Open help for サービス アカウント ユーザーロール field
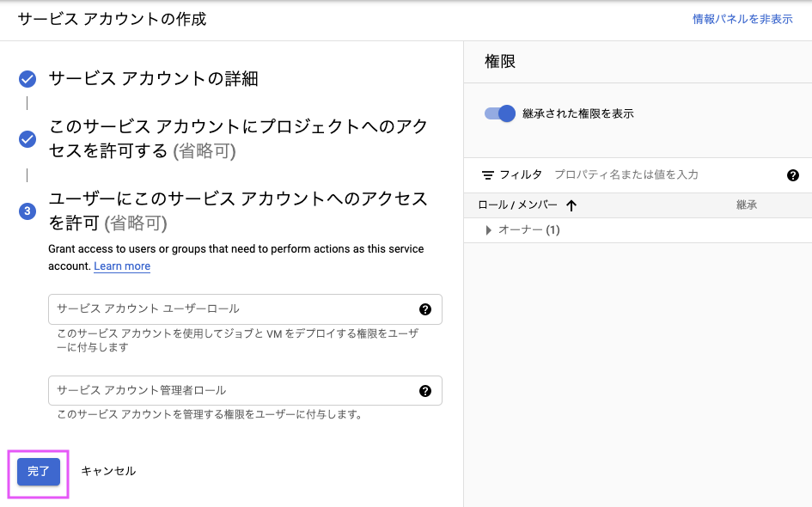 424,309
